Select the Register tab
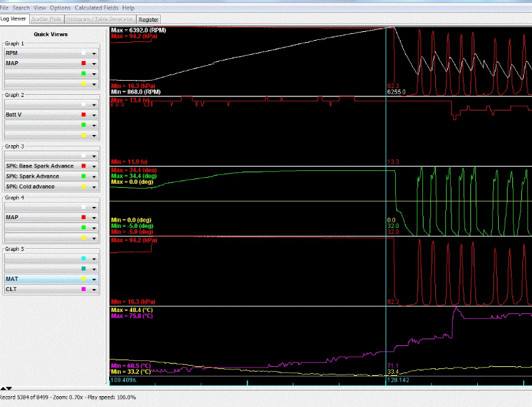The width and height of the screenshot is (532, 407). click(x=148, y=20)
